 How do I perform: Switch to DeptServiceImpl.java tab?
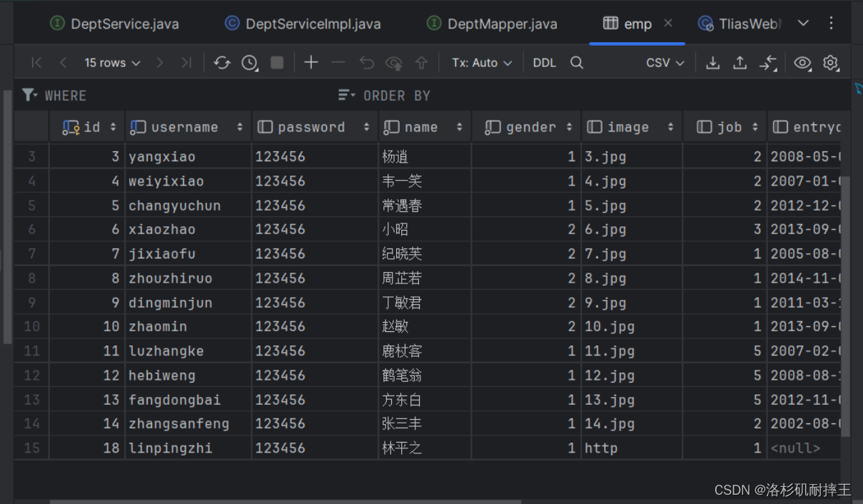pyautogui.click(x=303, y=24)
